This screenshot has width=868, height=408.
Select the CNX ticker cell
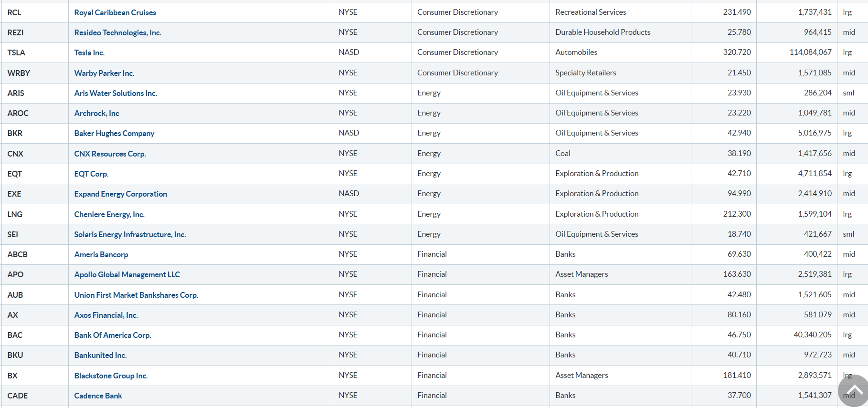click(x=35, y=154)
